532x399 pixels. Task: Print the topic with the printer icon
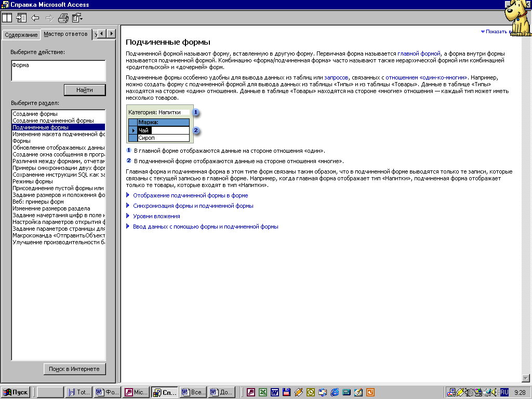point(63,18)
